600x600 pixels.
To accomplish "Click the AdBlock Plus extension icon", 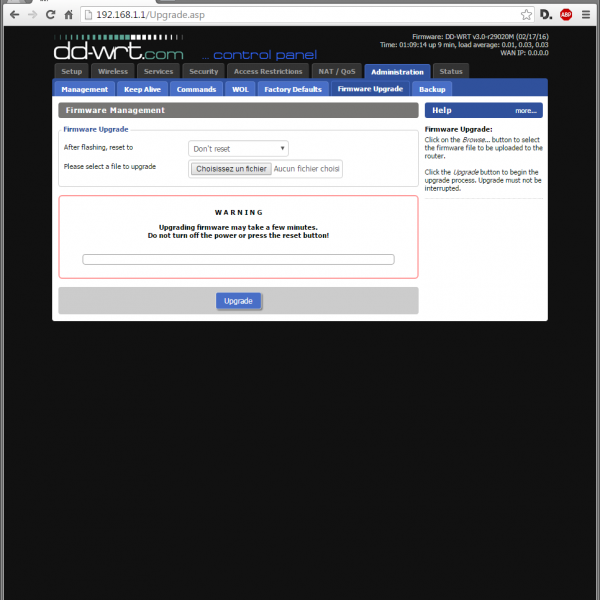I will pos(566,15).
